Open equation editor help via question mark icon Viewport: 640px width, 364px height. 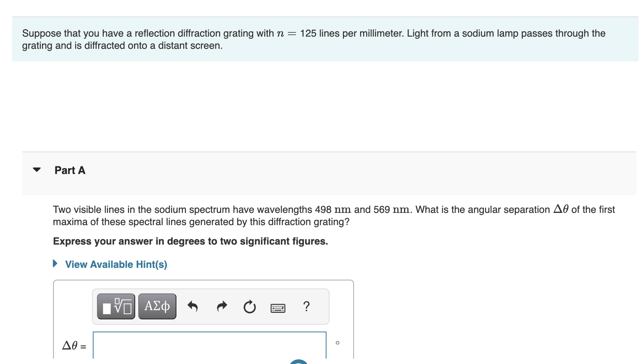(x=307, y=306)
